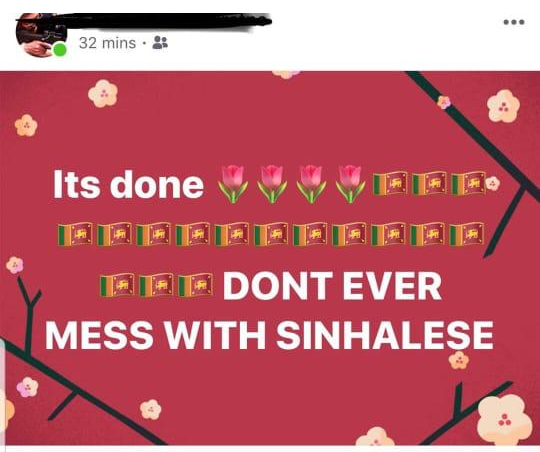
Task: Open the three-dot post options menu
Action: [x=514, y=22]
